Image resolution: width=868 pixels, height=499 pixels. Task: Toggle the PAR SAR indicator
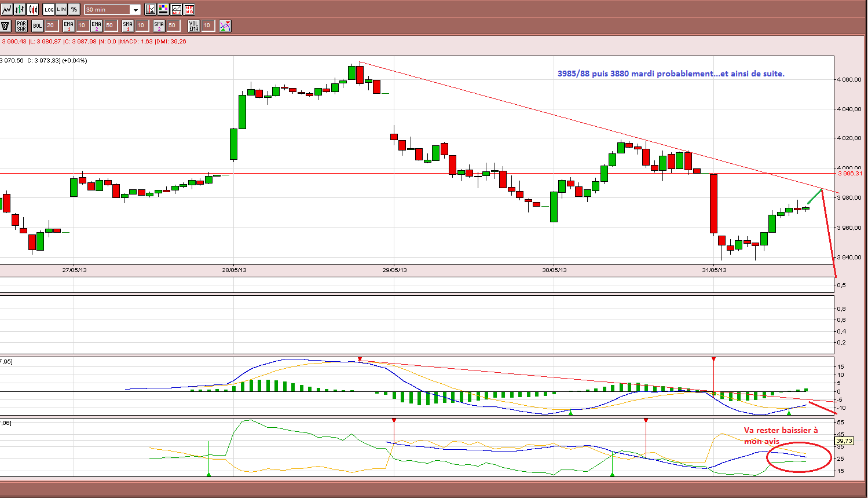(x=21, y=25)
